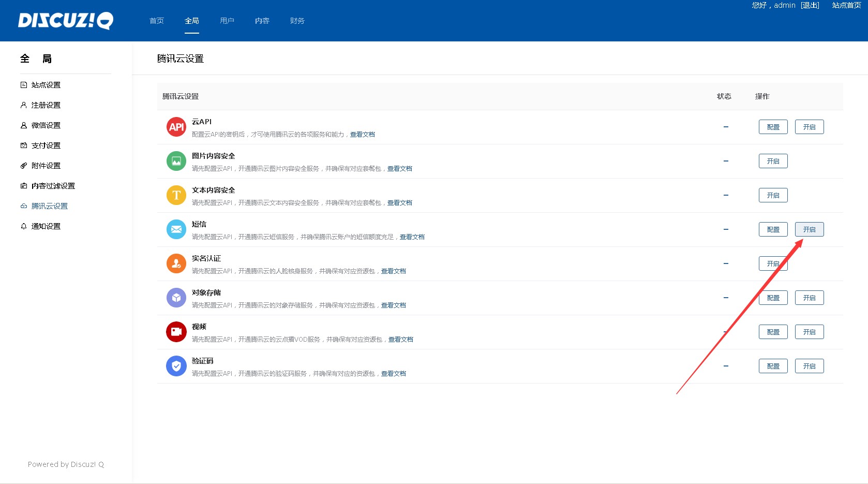Screen dimensions: 868x484
Task: Open 查看文档 link for 实名认证
Action: [x=394, y=271]
